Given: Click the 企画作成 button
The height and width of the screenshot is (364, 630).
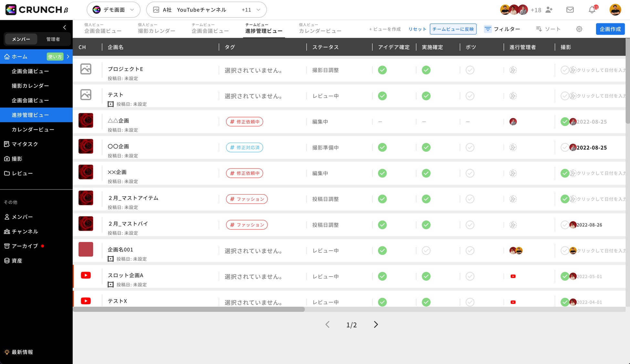Looking at the screenshot, I should click(610, 29).
